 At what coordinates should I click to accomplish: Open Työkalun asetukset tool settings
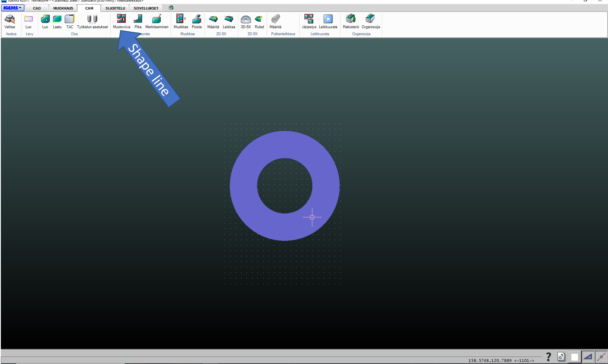(x=92, y=21)
